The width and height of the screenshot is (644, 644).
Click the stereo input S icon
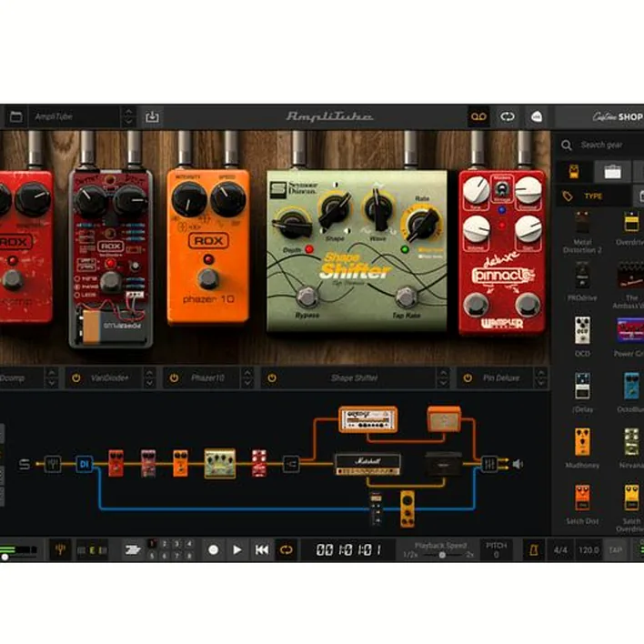tap(25, 464)
